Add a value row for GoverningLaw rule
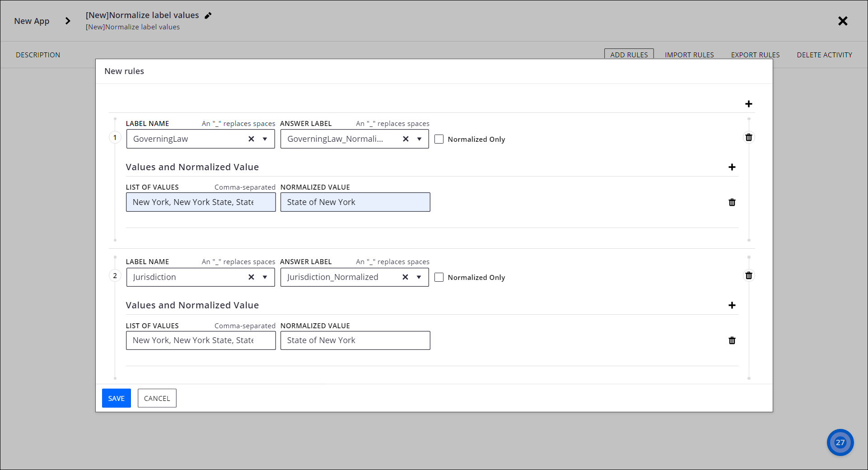The width and height of the screenshot is (868, 470). click(x=732, y=167)
